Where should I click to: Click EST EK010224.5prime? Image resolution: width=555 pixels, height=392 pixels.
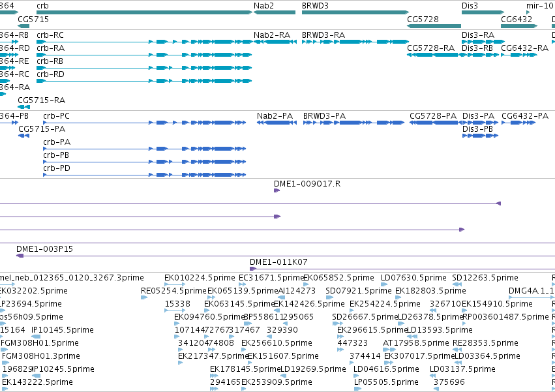click(175, 284)
